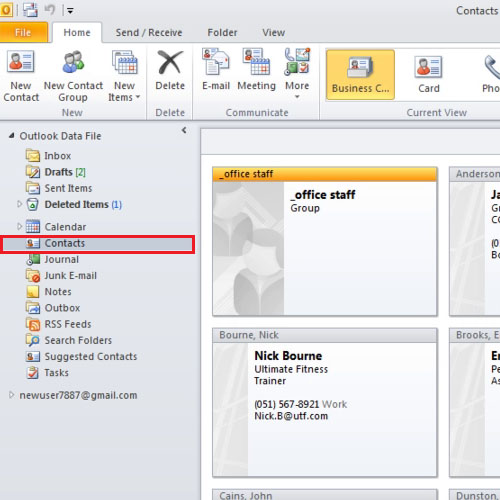Expand the Deleted Items folder
500x500 pixels.
19,204
